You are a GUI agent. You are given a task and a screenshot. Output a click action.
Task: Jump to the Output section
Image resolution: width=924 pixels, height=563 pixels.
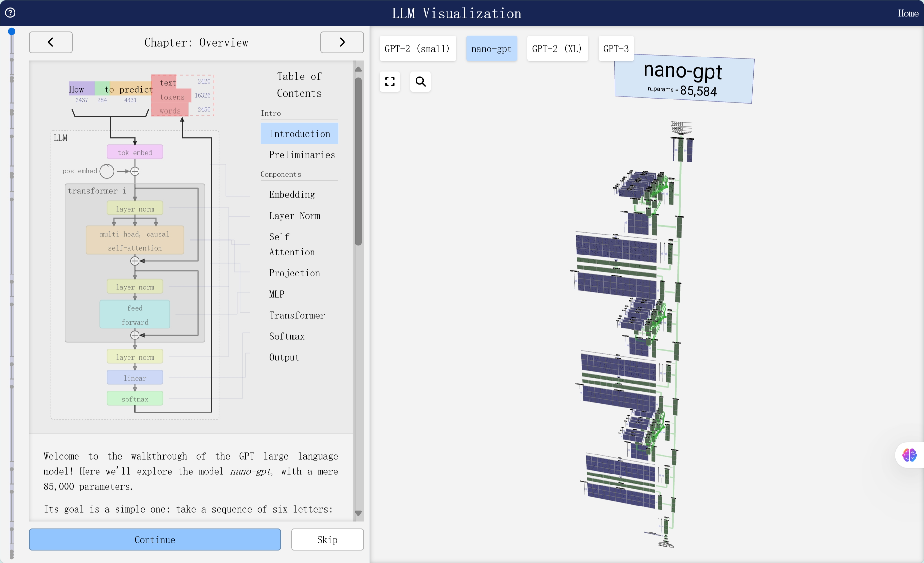(284, 357)
